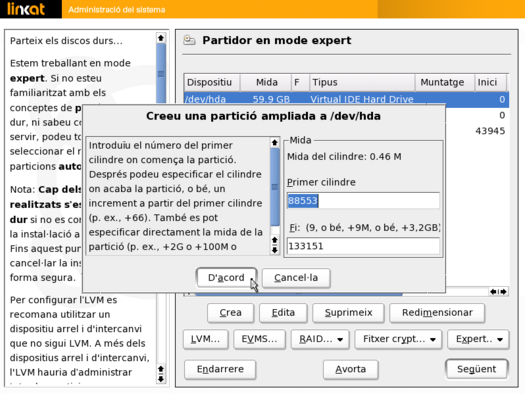Click dialog help text scroll-up arrow
This screenshot has width=525, height=394.
[x=275, y=143]
